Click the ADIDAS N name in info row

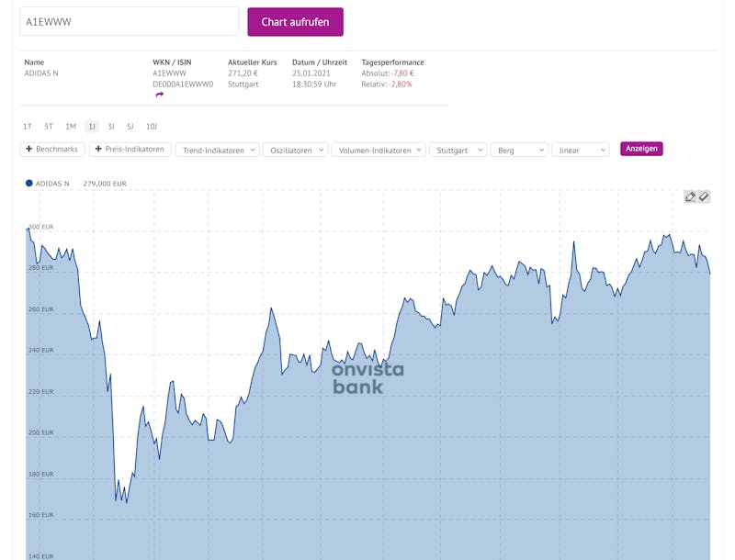click(41, 73)
